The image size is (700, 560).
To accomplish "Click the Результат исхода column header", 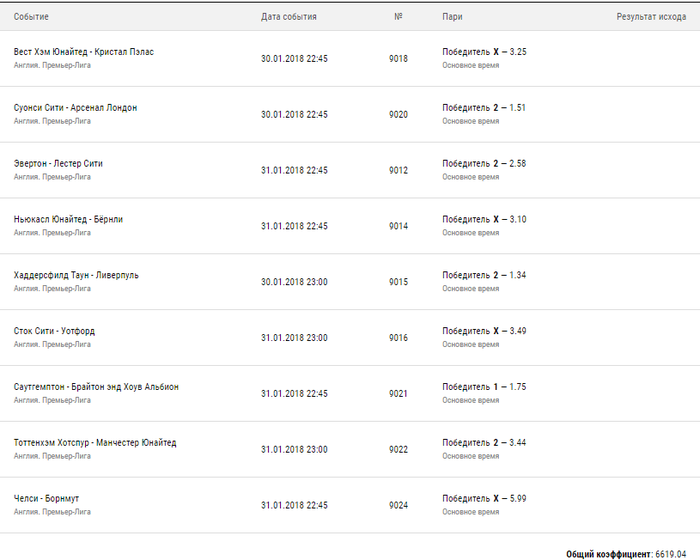I will [651, 17].
